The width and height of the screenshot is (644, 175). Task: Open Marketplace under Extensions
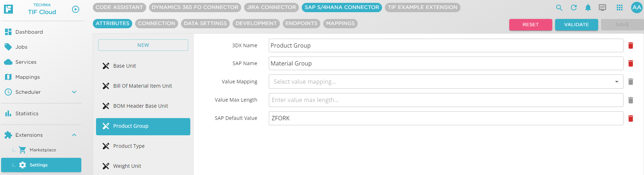43,150
